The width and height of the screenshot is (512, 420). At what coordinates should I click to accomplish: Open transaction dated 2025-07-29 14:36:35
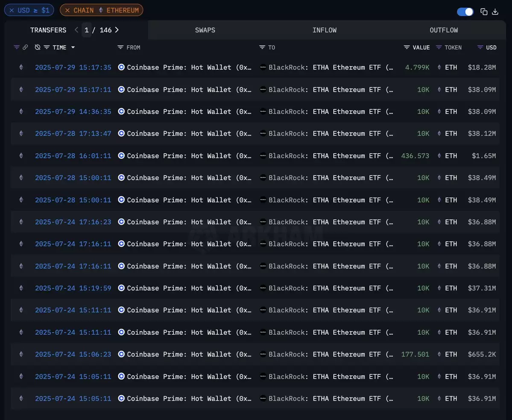(73, 111)
